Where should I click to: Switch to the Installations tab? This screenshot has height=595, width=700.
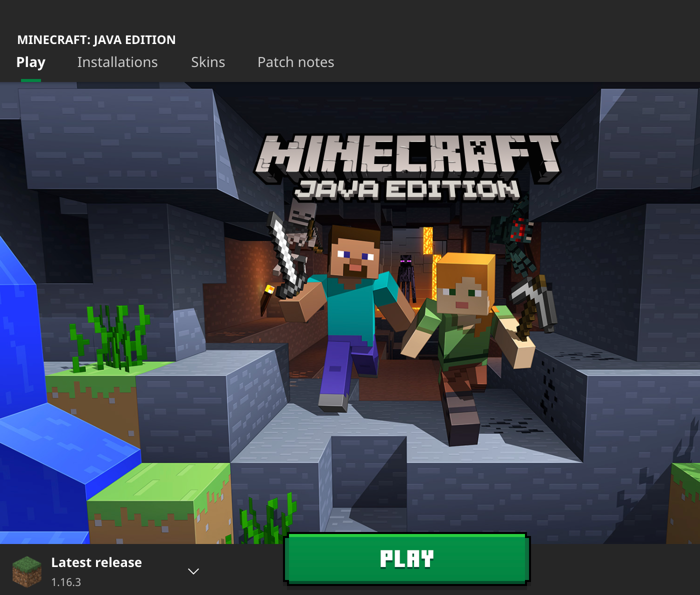[117, 62]
